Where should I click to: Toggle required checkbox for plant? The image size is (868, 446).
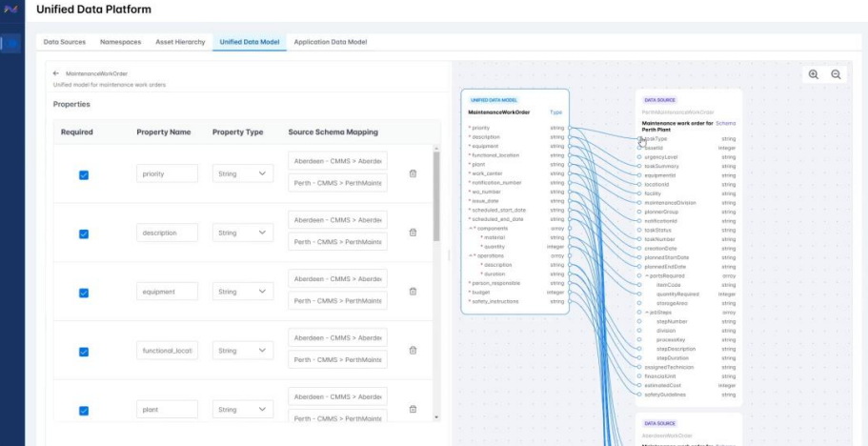point(84,411)
